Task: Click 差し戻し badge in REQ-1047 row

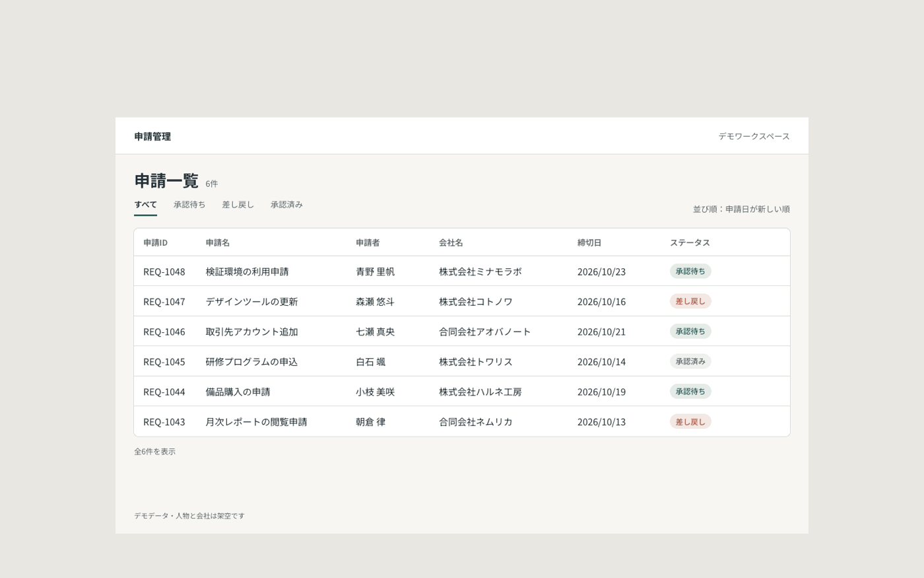Action: click(690, 301)
